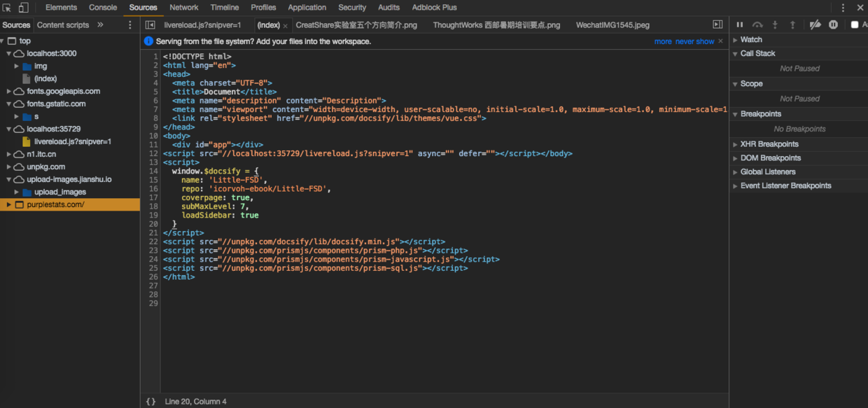Click the 'more' link in banner
868x408 pixels.
click(x=663, y=41)
